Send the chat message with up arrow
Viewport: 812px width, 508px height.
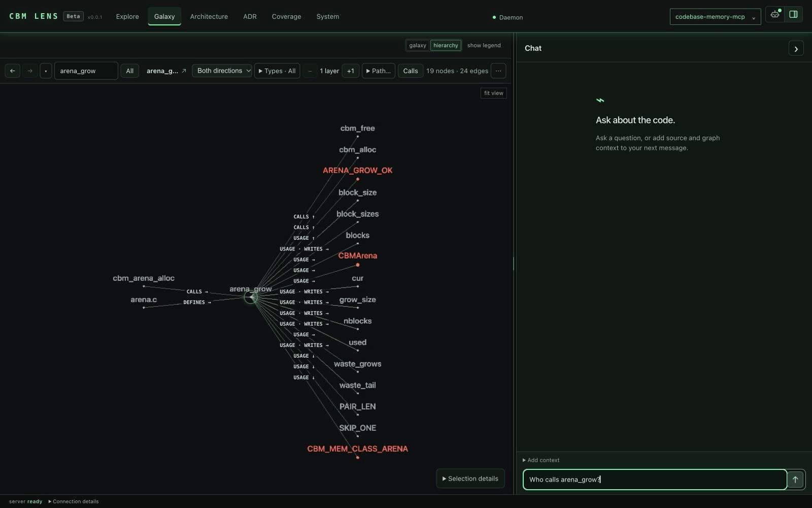(x=795, y=480)
